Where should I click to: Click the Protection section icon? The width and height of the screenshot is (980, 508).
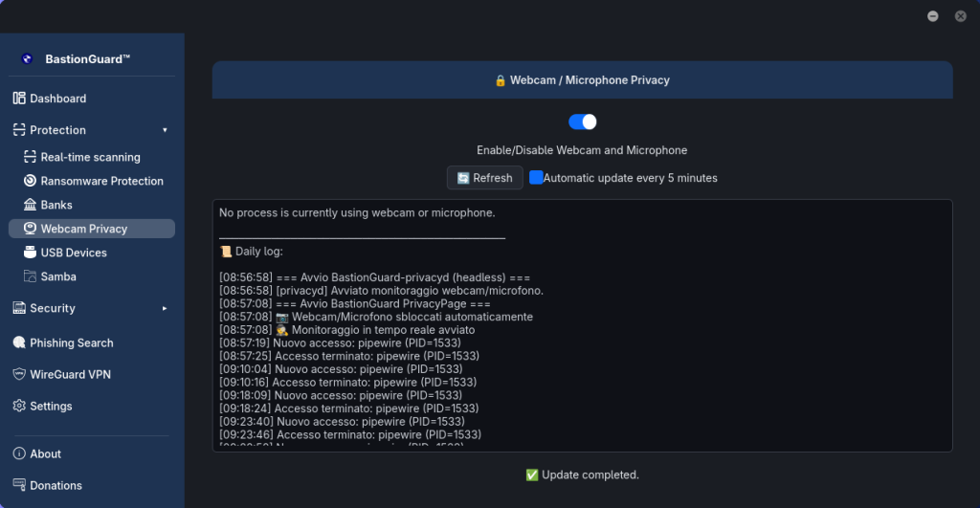pos(19,130)
